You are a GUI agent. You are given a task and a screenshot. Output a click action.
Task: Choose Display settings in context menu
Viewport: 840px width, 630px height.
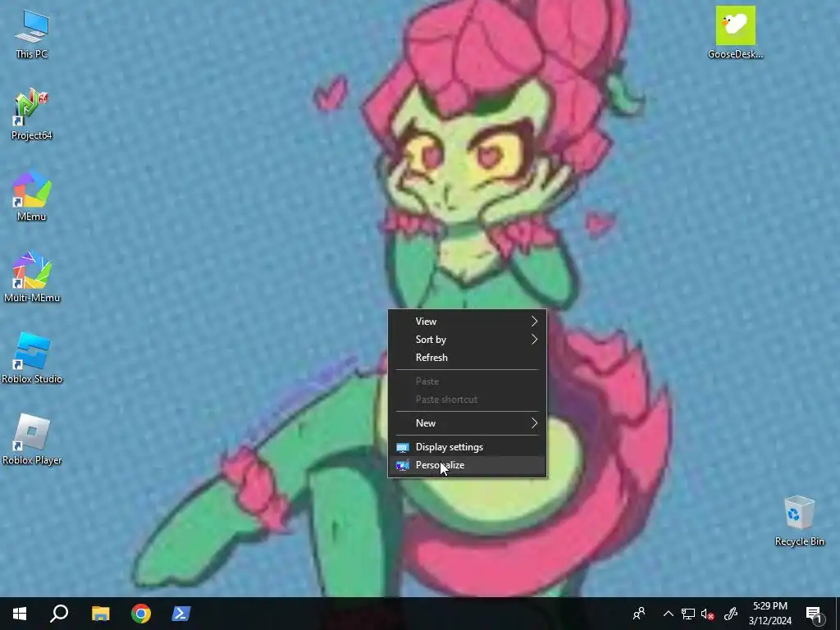pyautogui.click(x=467, y=447)
